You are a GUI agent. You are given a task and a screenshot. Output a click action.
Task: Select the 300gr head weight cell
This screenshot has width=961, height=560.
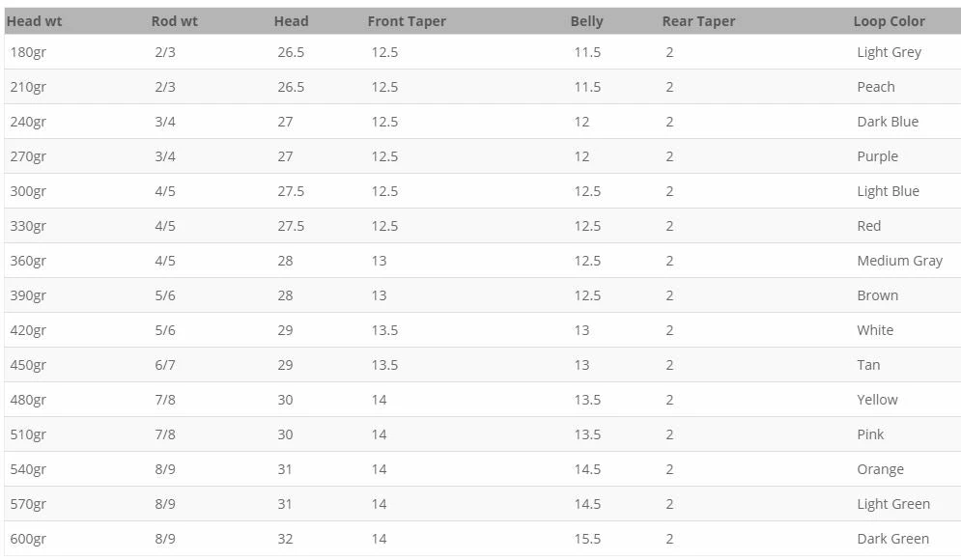click(x=28, y=191)
